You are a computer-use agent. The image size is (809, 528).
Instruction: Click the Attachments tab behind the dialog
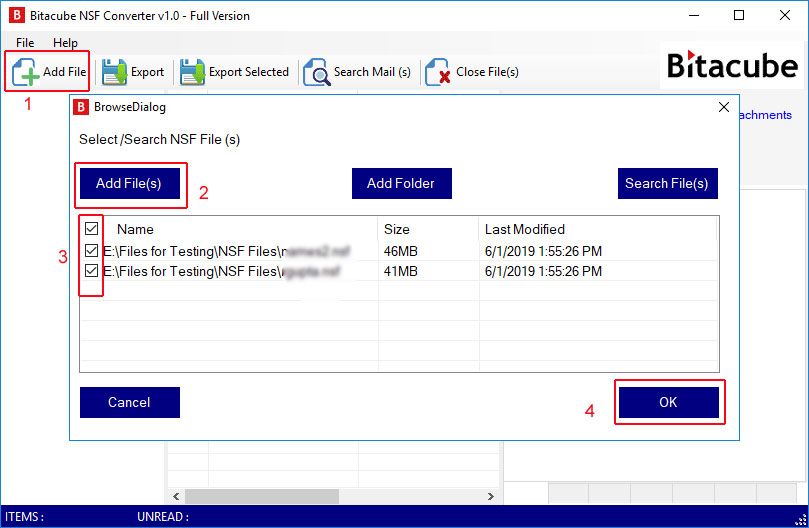766,115
